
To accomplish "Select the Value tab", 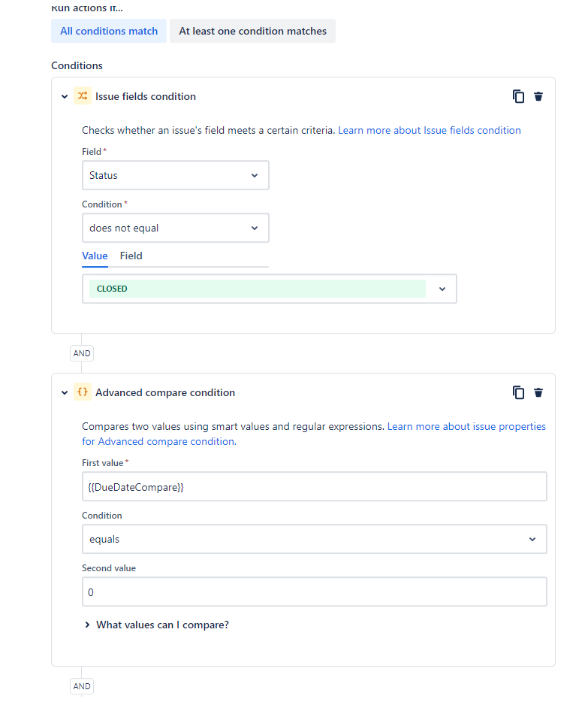I will (95, 256).
